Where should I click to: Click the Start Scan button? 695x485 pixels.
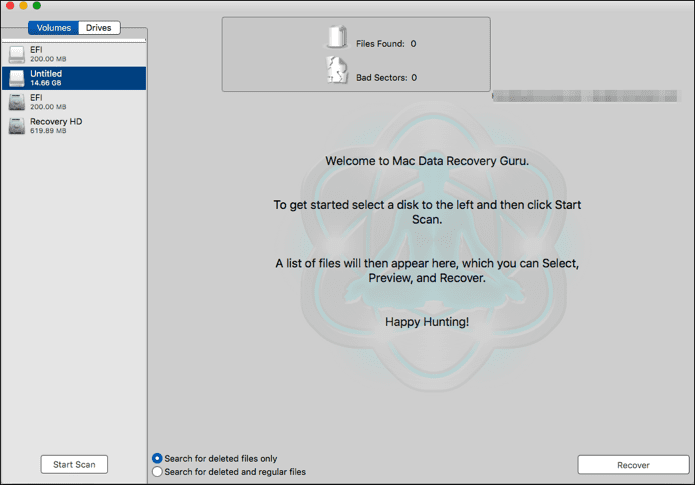point(74,464)
